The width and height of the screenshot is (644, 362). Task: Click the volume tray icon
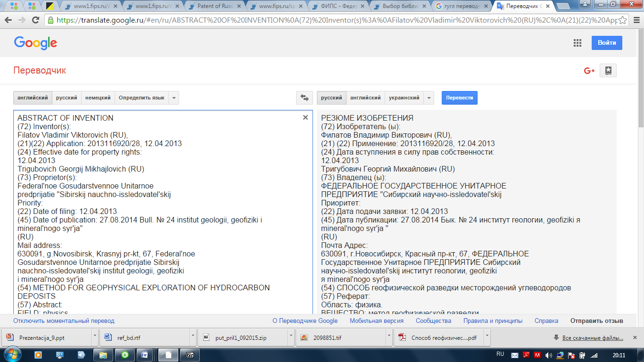pos(548,355)
